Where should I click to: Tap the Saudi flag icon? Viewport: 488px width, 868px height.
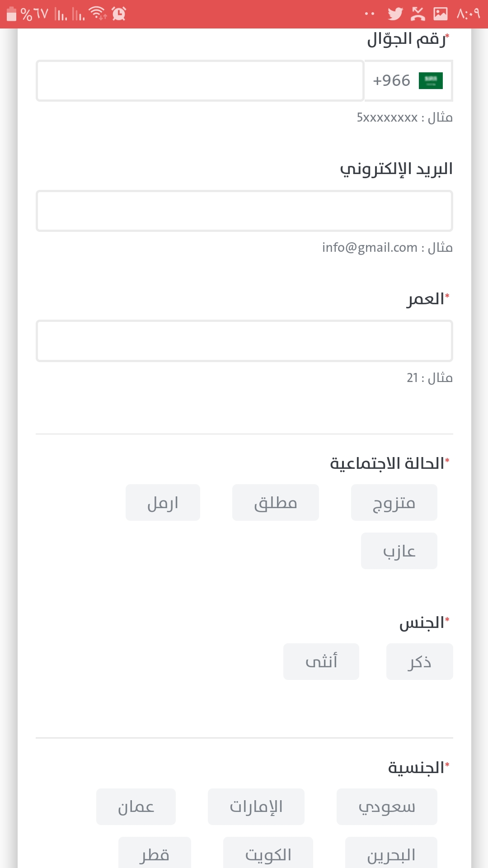(431, 81)
